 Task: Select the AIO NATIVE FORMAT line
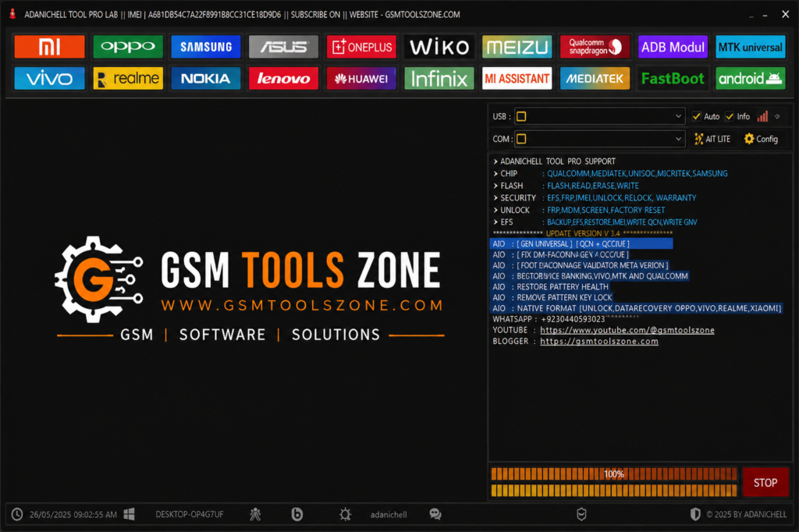click(637, 308)
